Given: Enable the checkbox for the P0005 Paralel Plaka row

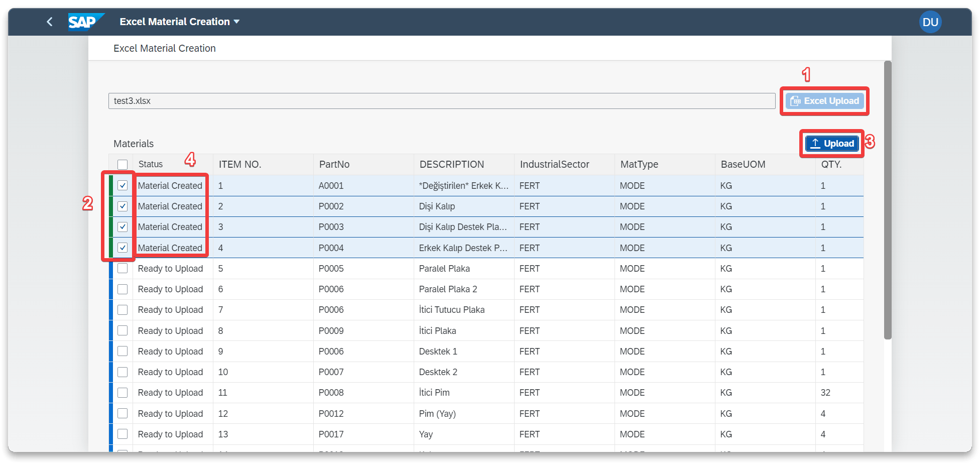Looking at the screenshot, I should [122, 268].
